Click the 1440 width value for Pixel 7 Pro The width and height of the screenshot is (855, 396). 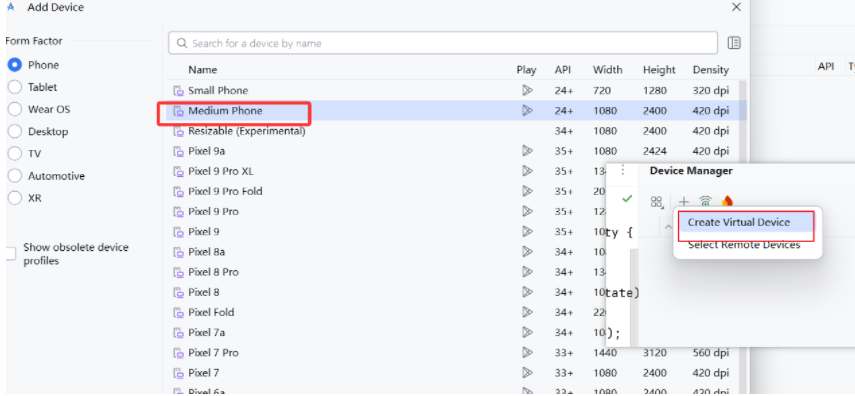click(605, 352)
